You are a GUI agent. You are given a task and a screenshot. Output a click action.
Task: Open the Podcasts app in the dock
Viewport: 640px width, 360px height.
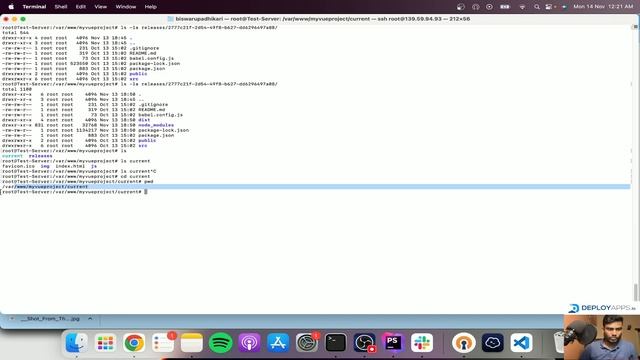tap(249, 343)
